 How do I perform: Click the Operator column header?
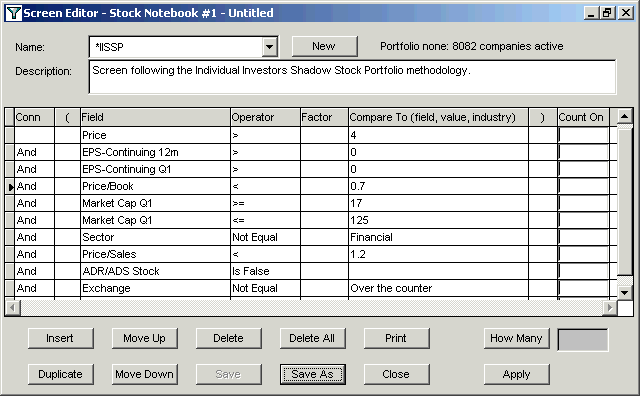click(265, 117)
